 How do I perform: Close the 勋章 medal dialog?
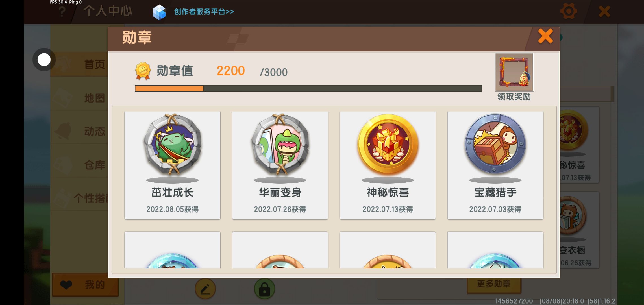[x=545, y=36]
